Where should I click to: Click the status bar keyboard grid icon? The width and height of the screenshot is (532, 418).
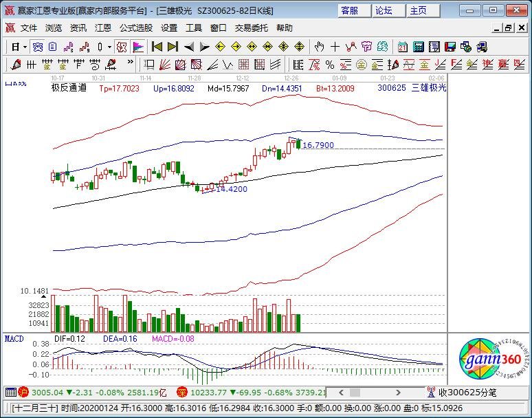10,393
